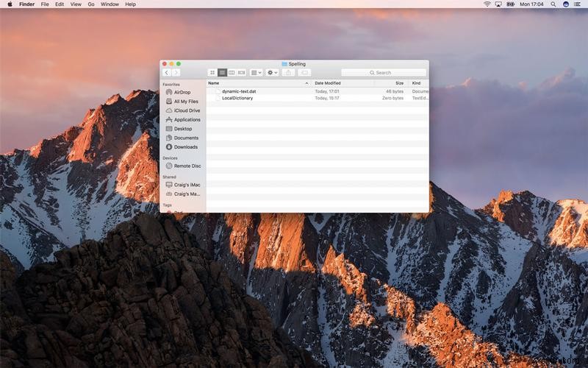This screenshot has width=588, height=368.
Task: Switch to icon view in toolbar
Action: tap(212, 73)
